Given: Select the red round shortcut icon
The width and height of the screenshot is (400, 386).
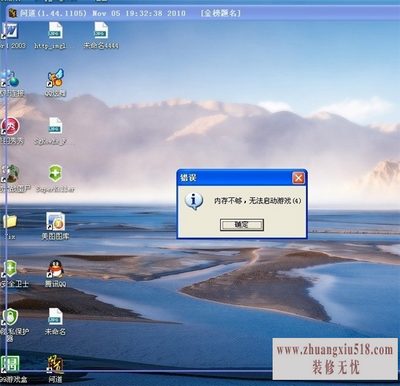Looking at the screenshot, I should (x=10, y=127).
